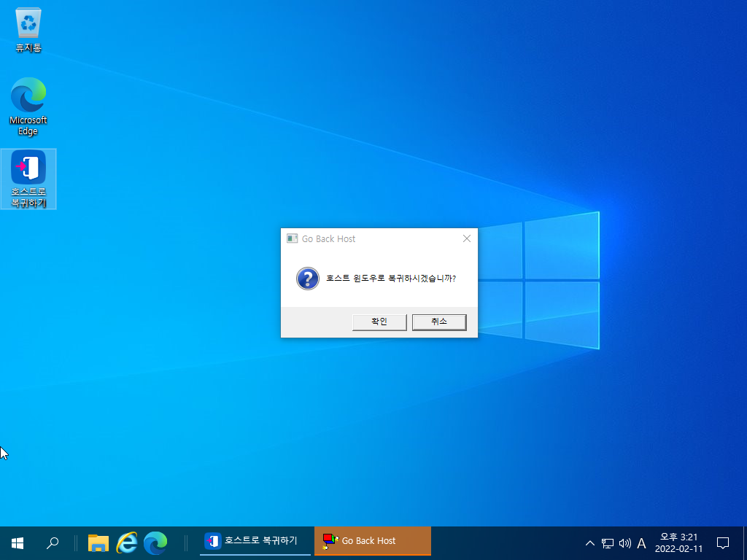Click the 확인 button in the dialog
Viewport: 747px width, 560px height.
click(x=379, y=322)
